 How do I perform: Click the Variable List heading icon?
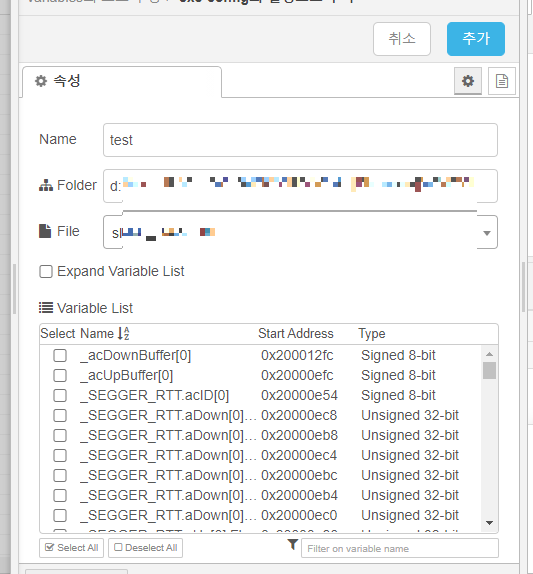point(46,308)
